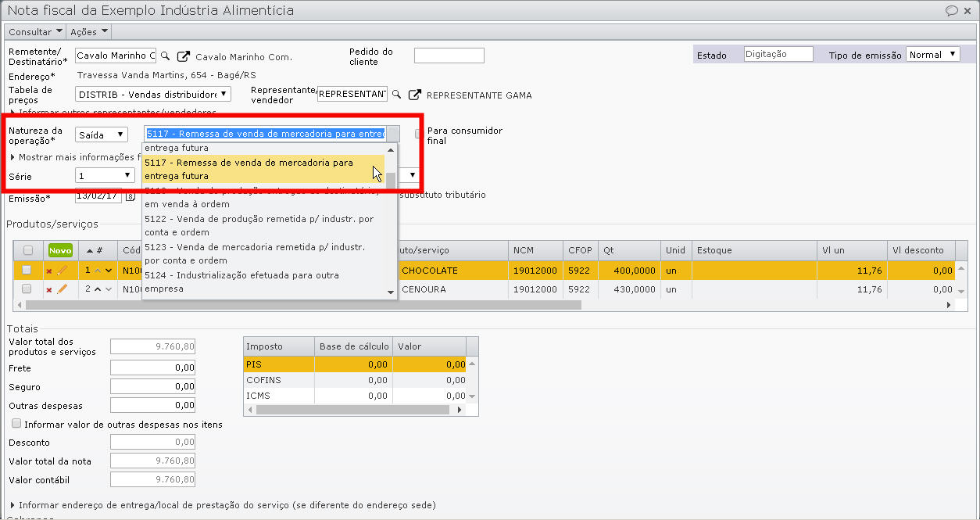
Task: Sort items by the # column arrow
Action: tap(89, 250)
